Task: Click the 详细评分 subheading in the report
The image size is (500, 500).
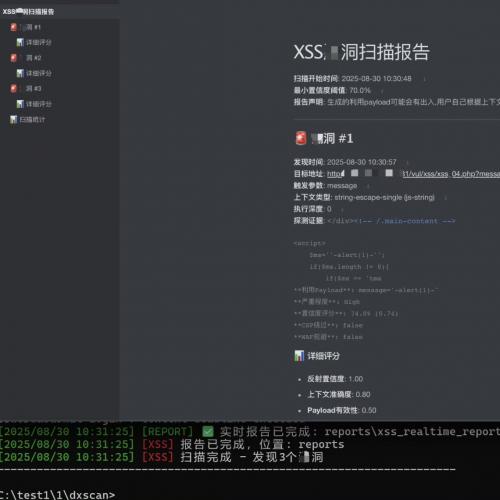Action: tap(323, 356)
